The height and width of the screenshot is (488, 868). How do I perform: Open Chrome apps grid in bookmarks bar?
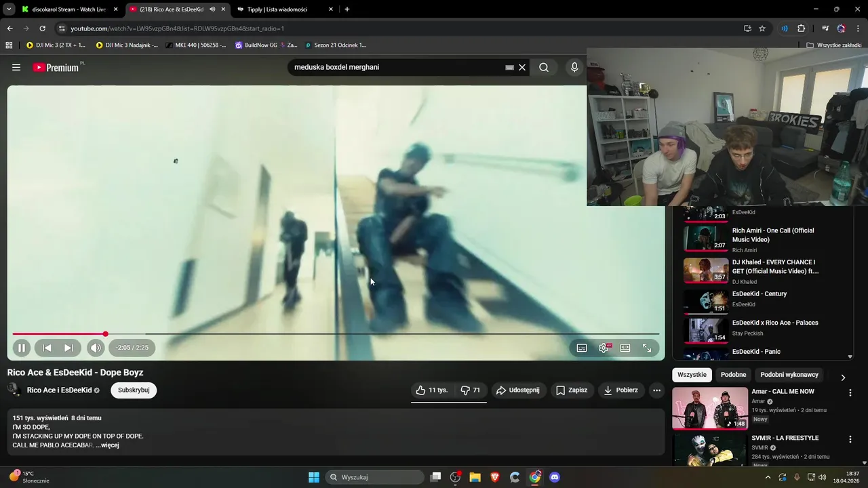click(9, 45)
